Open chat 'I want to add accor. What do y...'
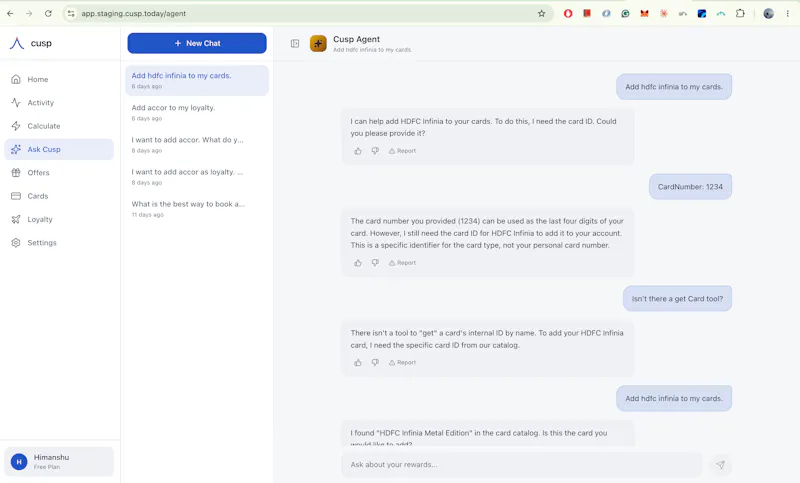This screenshot has width=800, height=483. tap(197, 144)
